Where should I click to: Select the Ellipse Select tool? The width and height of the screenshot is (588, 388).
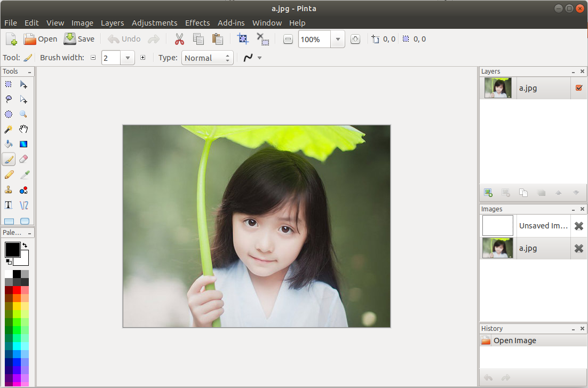[x=8, y=114]
